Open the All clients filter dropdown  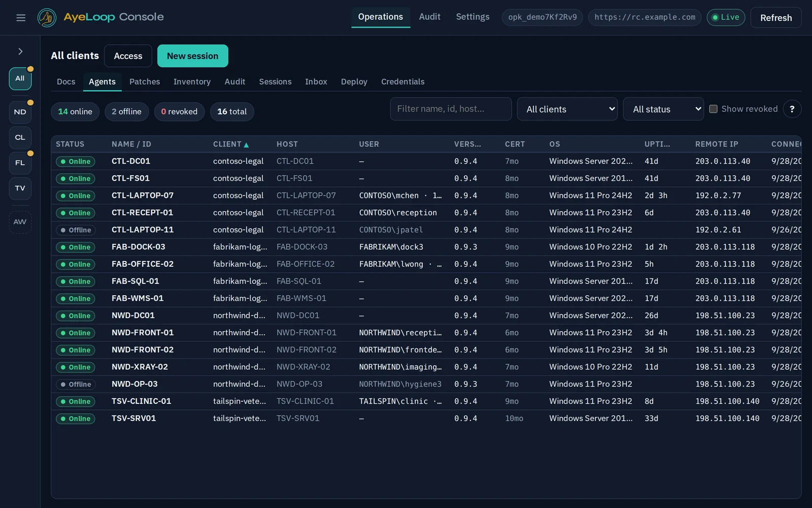[567, 109]
